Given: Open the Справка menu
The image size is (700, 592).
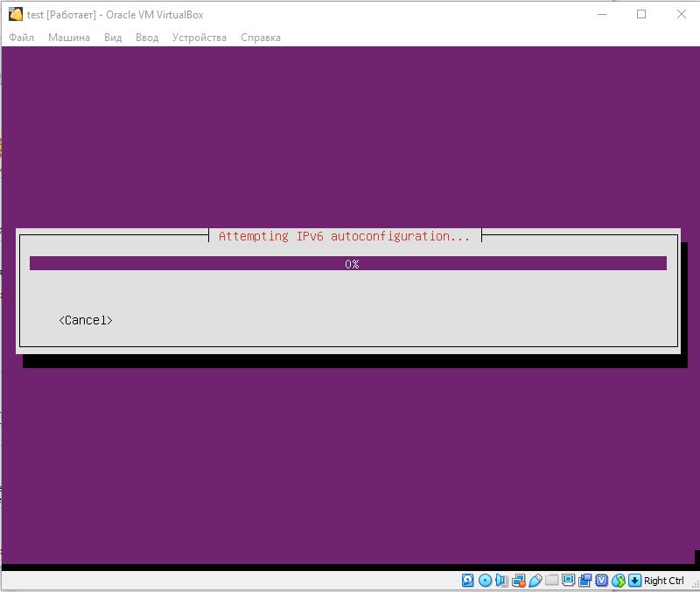Looking at the screenshot, I should tap(261, 38).
